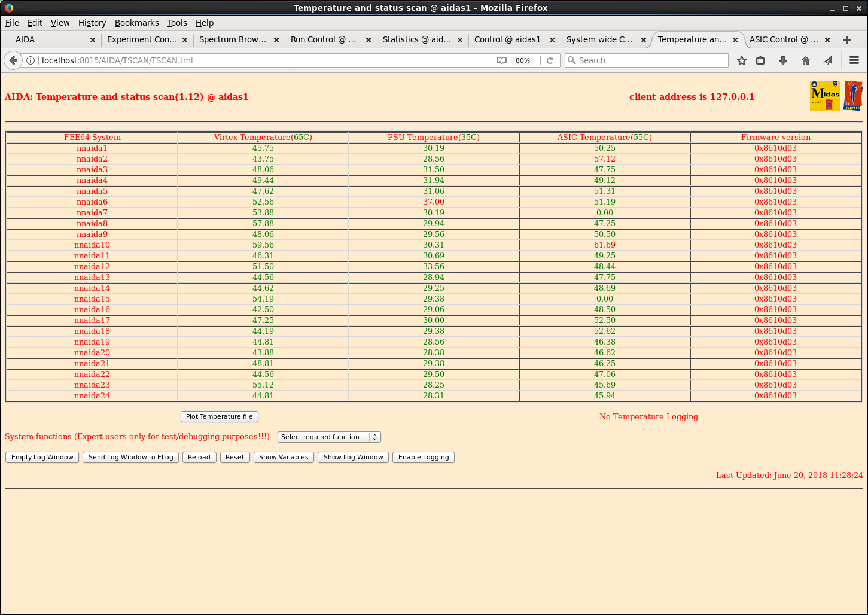Screen dimensions: 868x615
Task: Switch to the Run Control tab
Action: click(x=323, y=39)
